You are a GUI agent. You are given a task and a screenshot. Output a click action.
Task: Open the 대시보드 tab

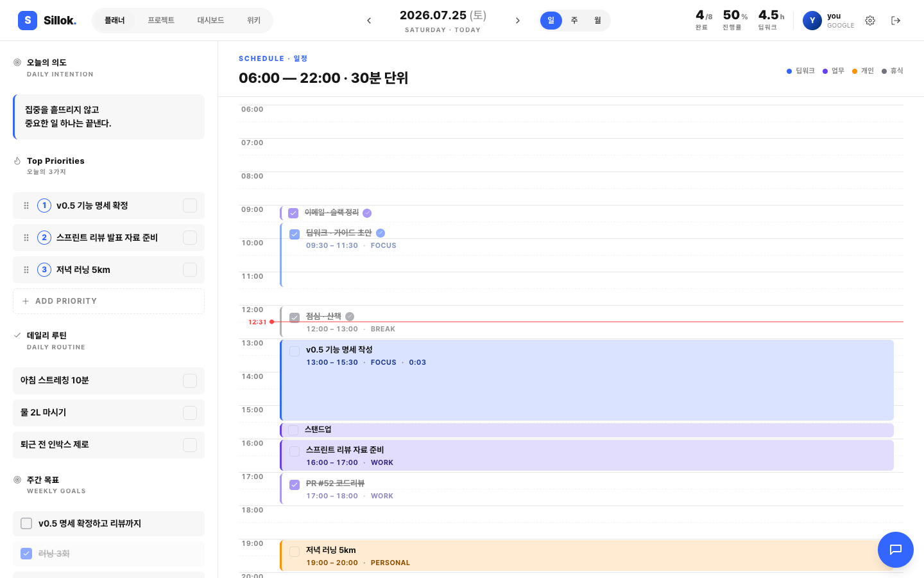(210, 21)
